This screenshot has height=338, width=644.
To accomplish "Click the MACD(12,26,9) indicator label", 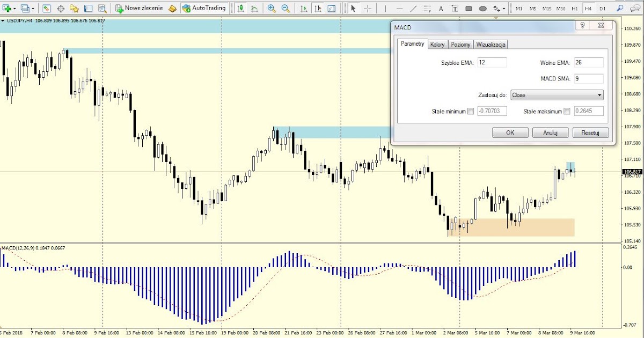I will click(x=33, y=248).
